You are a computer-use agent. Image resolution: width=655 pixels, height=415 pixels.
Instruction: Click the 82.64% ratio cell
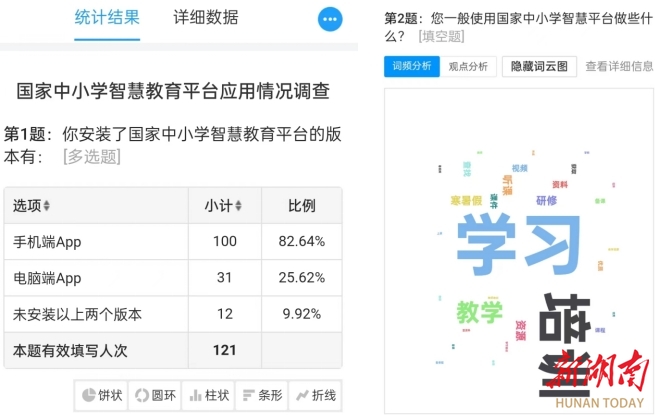pyautogui.click(x=302, y=242)
